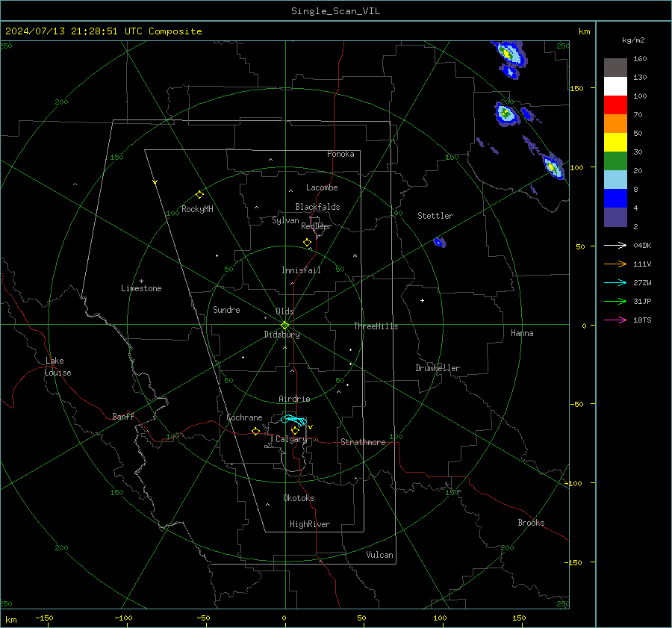Screen dimensions: 672x628
Task: Click the ThreeHills label
Action: coord(376,326)
